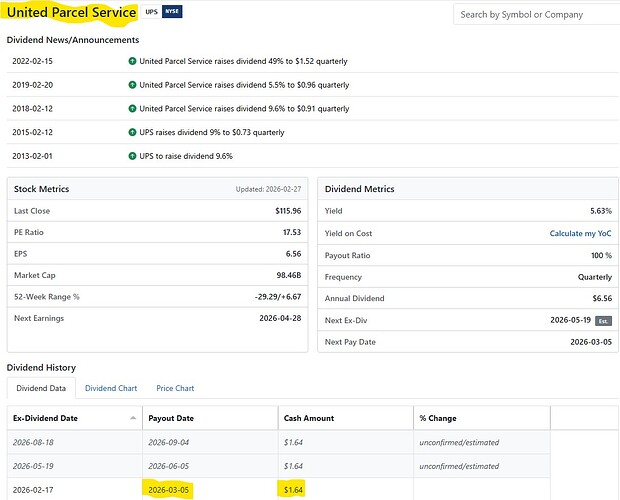
Task: Open the Calculate my YoC link
Action: (x=580, y=233)
